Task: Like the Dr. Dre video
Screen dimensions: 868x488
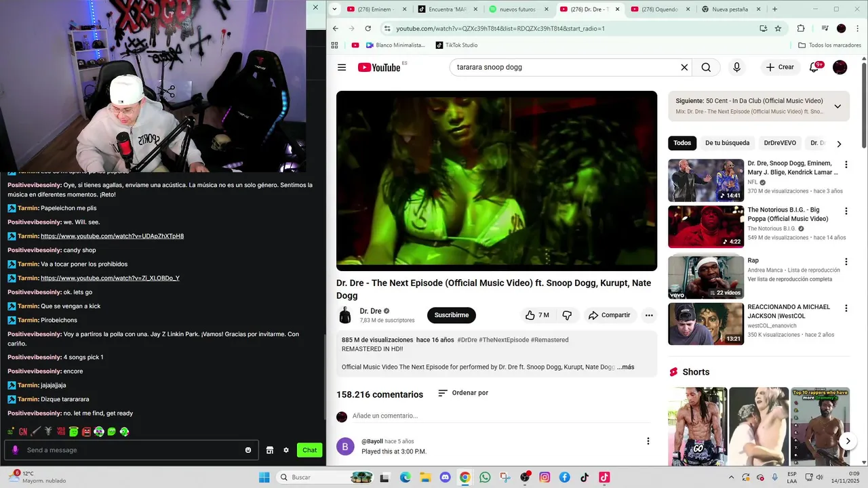Action: click(x=537, y=315)
